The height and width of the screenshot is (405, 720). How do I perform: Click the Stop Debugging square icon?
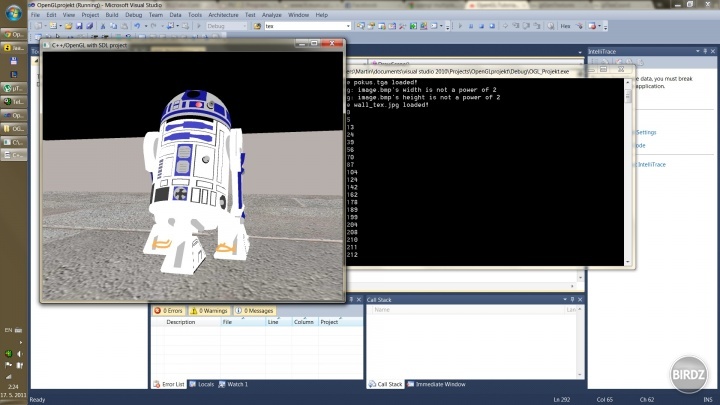click(x=481, y=26)
